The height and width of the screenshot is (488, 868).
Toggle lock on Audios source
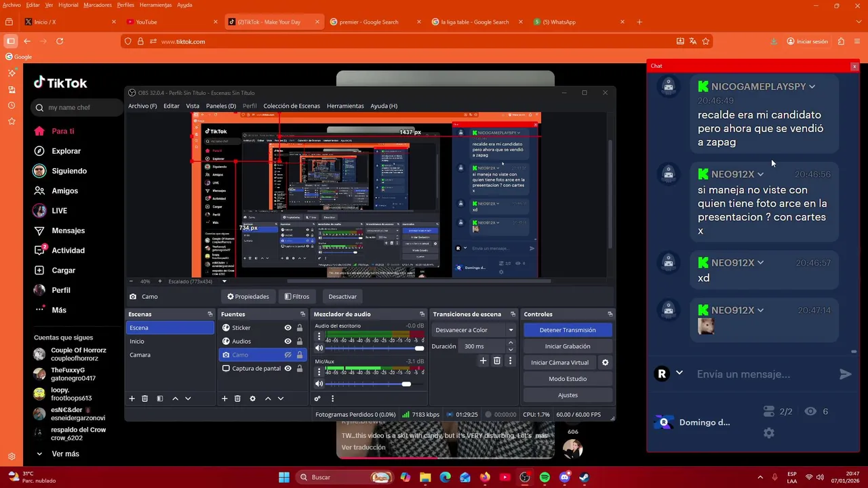pos(300,342)
